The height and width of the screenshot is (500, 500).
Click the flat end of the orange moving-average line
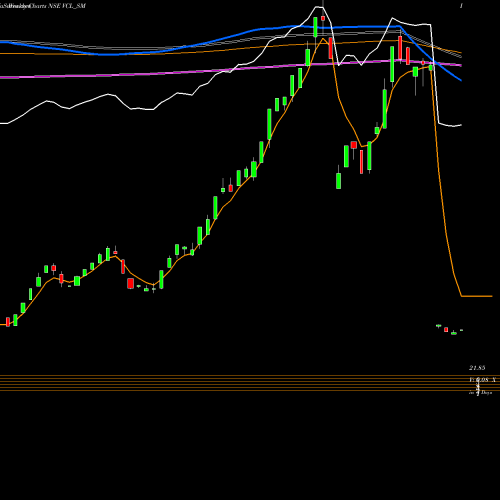pyautogui.click(x=477, y=296)
